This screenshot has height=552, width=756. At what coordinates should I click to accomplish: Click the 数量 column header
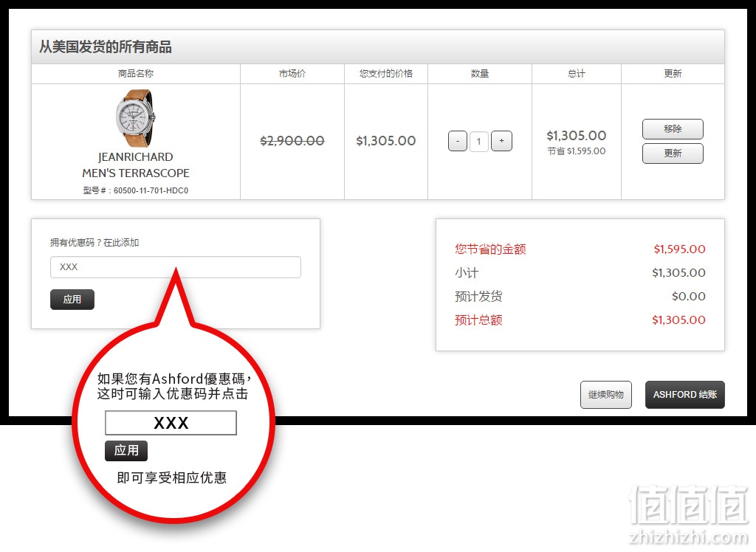coord(480,73)
